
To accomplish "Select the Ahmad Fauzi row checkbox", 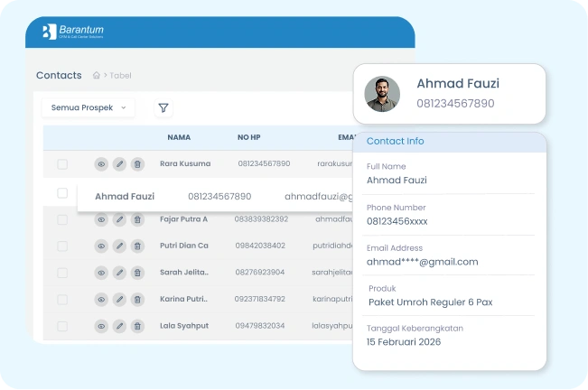I will point(62,193).
